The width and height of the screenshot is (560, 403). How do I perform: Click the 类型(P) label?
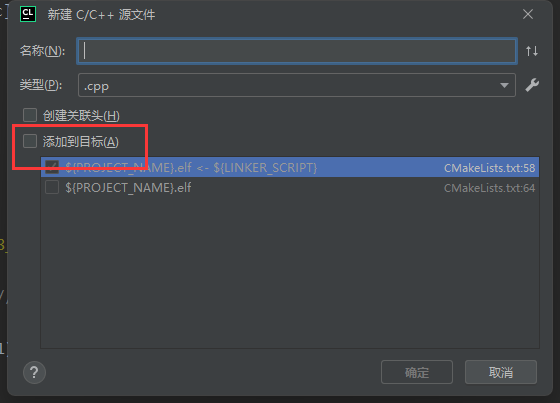click(x=41, y=85)
